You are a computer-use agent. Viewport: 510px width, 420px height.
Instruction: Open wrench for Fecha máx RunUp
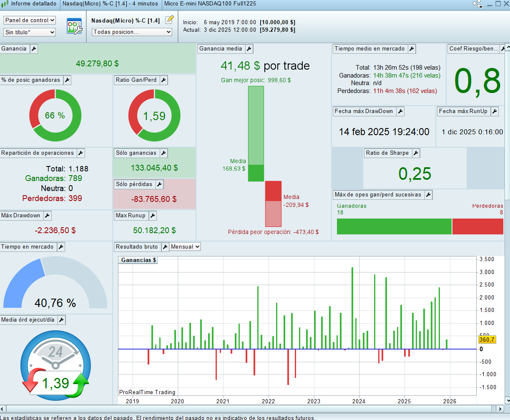(x=495, y=111)
